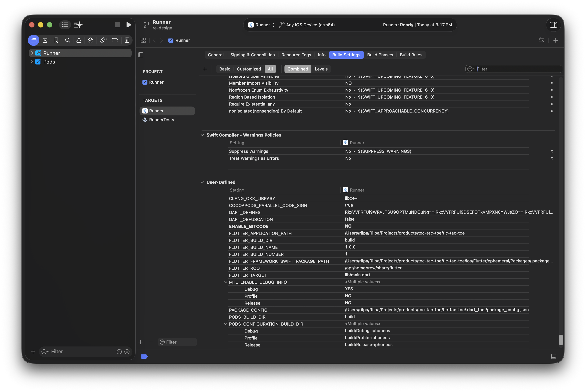Go back with the left chevron
Viewport: 586px width, 392px height.
pos(154,40)
